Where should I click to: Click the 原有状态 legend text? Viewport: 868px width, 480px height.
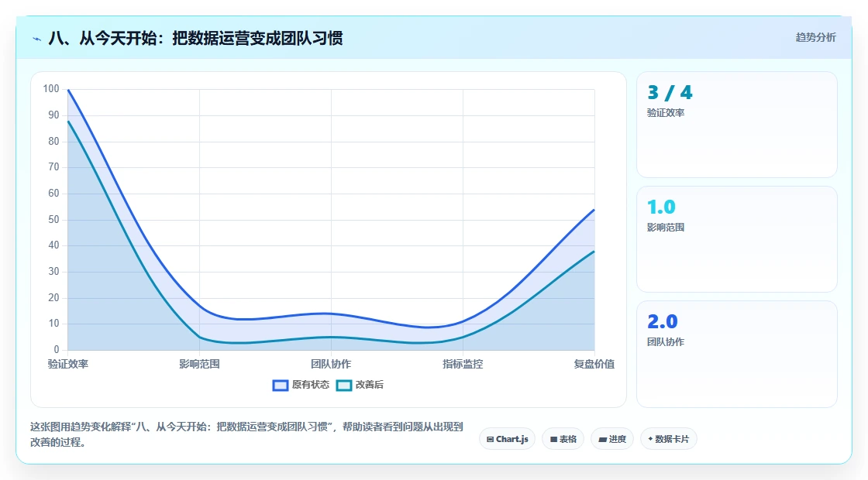(x=311, y=385)
